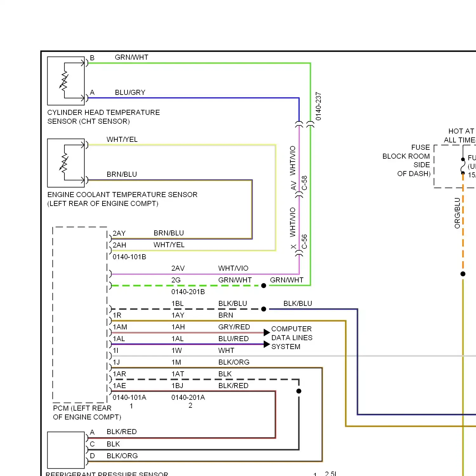The width and height of the screenshot is (476, 476).
Task: Click the 1R pin label
Action: click(117, 315)
